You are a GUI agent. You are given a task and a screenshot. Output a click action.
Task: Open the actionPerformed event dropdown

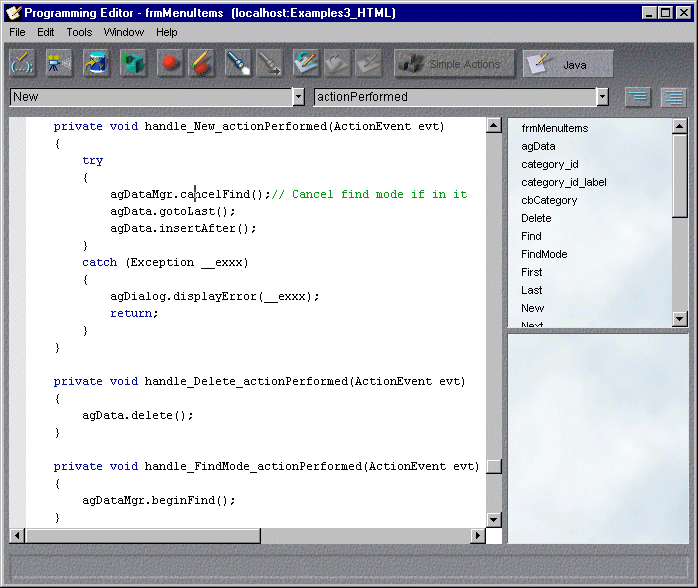pyautogui.click(x=602, y=97)
